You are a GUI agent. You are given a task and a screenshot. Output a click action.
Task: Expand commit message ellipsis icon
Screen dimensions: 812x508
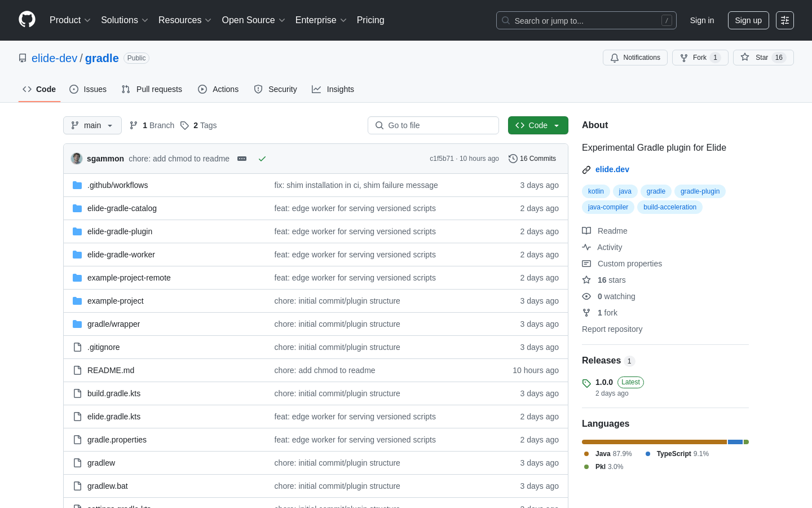tap(242, 159)
